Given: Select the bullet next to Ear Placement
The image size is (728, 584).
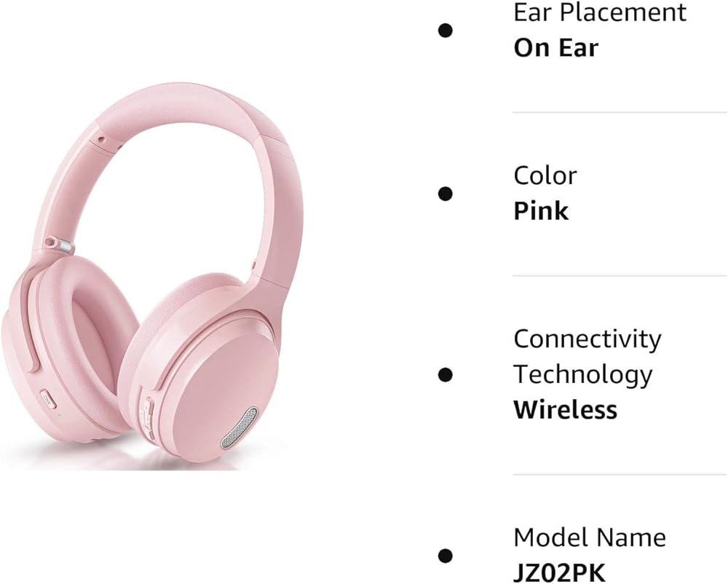Looking at the screenshot, I should click(x=446, y=31).
